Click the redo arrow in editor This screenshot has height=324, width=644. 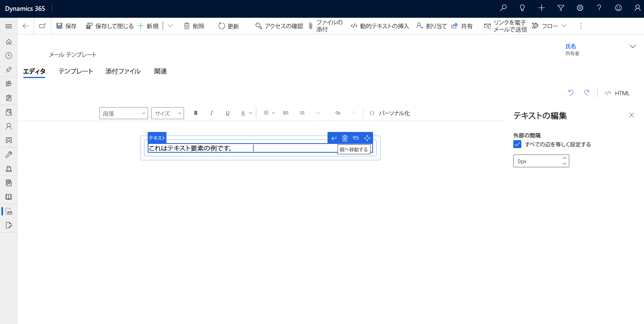pos(586,93)
